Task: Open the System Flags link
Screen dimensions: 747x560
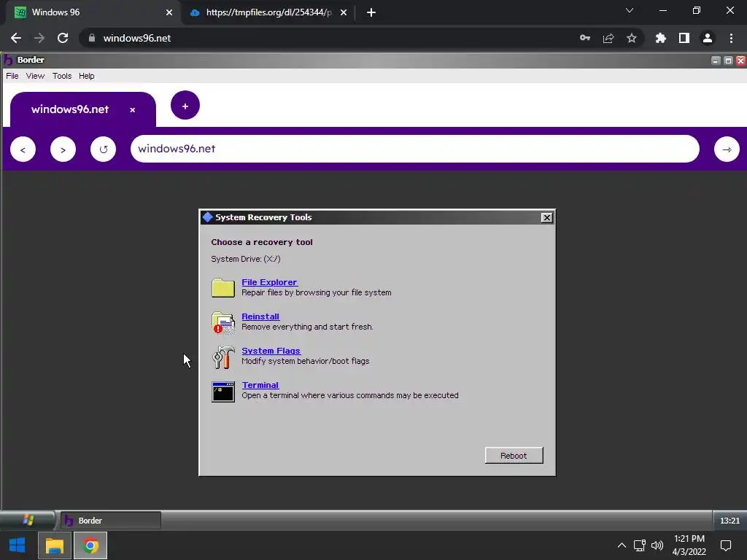Action: (x=271, y=351)
